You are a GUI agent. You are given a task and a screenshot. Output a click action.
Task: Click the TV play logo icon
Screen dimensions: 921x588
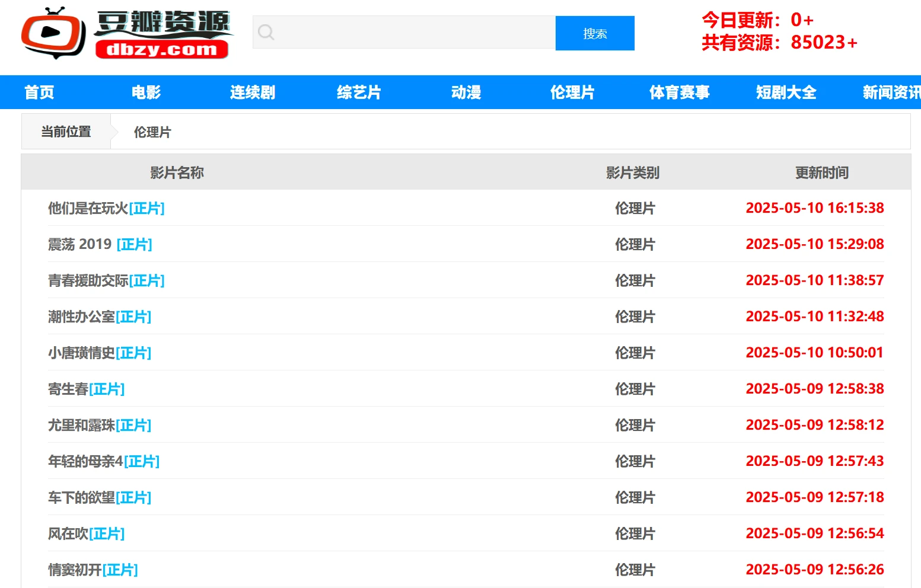53,33
